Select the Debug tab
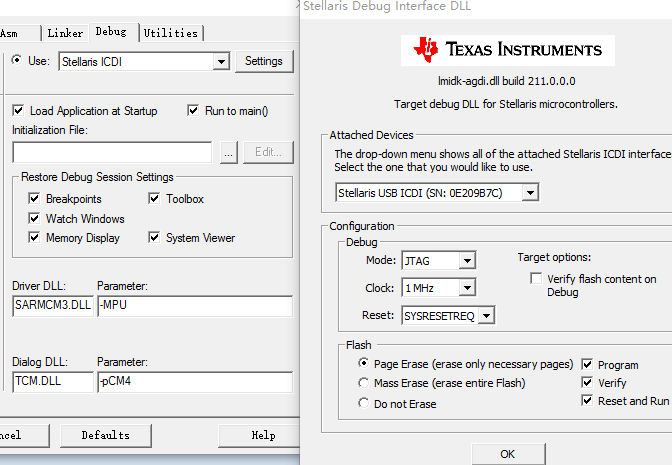This screenshot has height=465, width=672. coord(111,32)
